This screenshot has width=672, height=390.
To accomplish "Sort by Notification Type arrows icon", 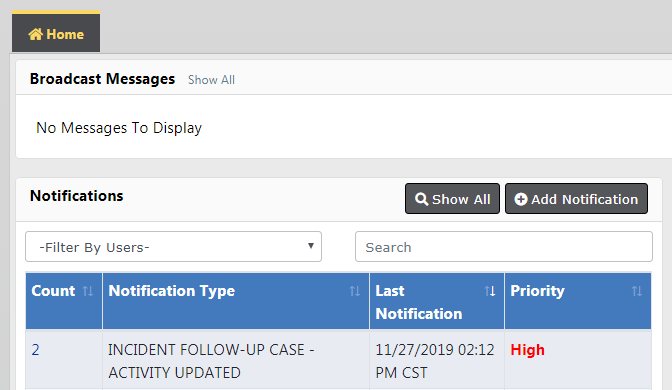I will tap(354, 291).
